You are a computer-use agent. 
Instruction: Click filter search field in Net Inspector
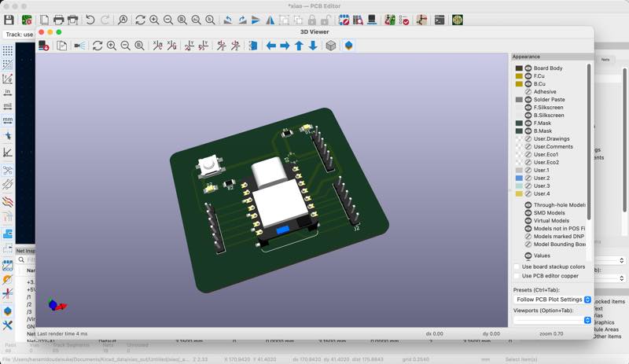30,259
